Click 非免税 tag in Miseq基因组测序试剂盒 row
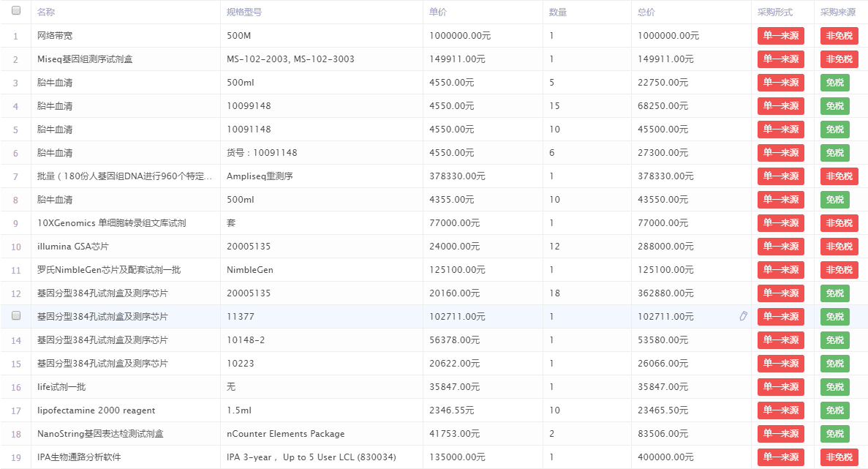This screenshot has width=868, height=469. click(839, 59)
